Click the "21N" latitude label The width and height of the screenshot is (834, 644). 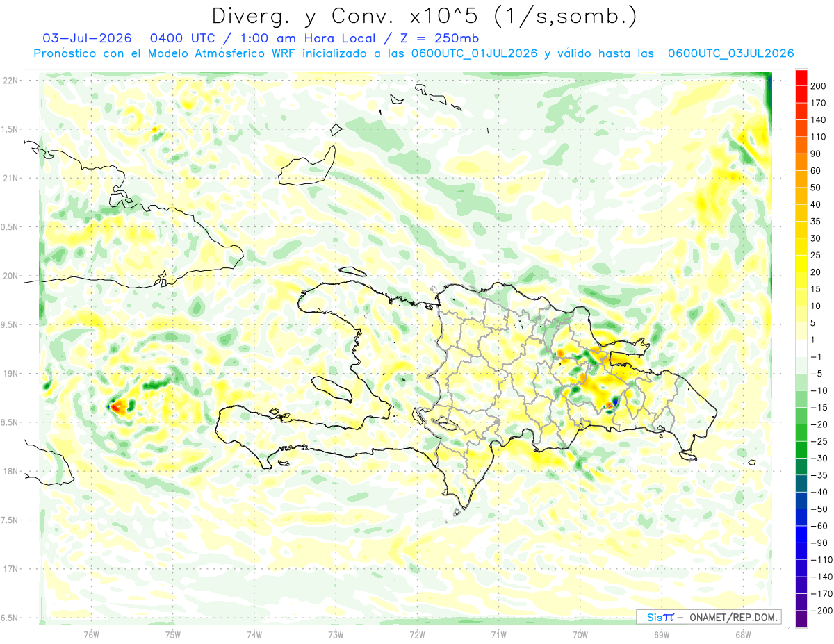10,179
